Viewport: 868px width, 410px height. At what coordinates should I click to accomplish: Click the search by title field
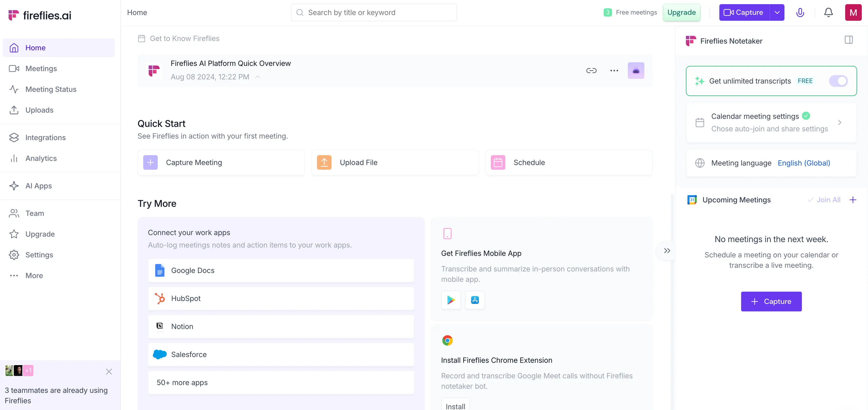(x=374, y=12)
